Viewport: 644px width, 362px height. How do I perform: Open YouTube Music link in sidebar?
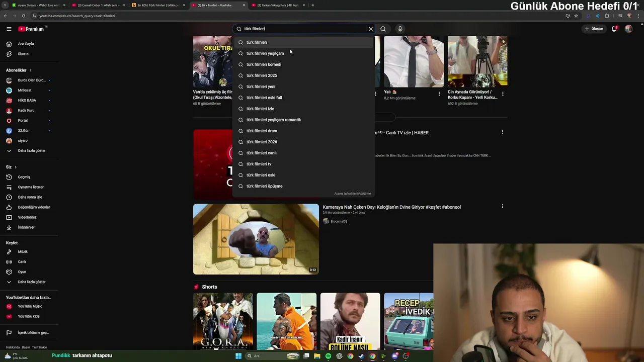tap(30, 306)
